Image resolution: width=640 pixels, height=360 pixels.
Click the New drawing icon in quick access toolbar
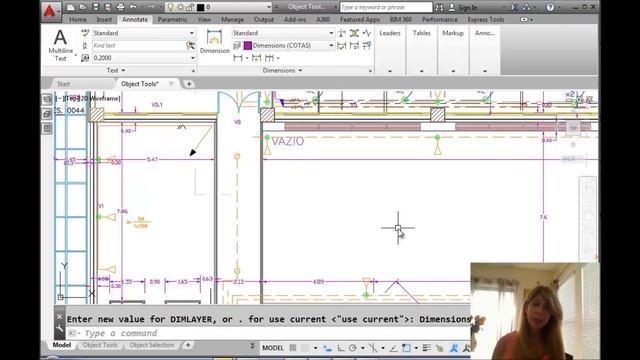[71, 7]
